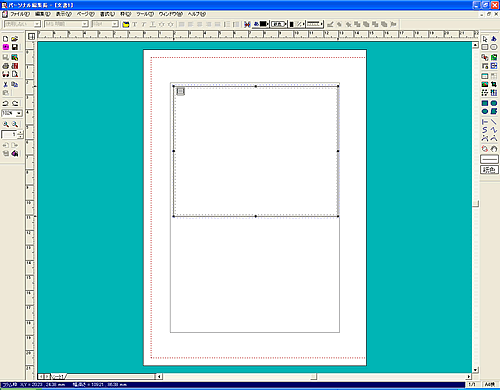
Task: Click the yellow folder icon in format toolbar
Action: tap(126, 24)
